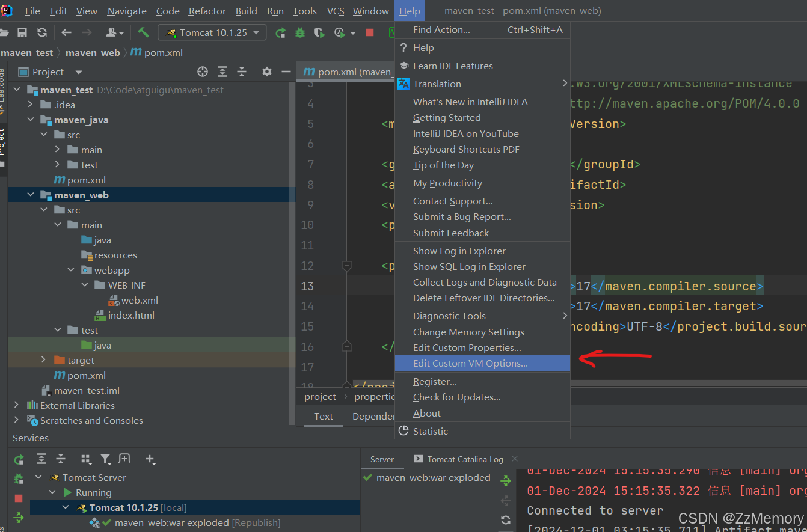Click the Add Service plus icon
Image resolution: width=807 pixels, height=532 pixels.
tap(150, 459)
